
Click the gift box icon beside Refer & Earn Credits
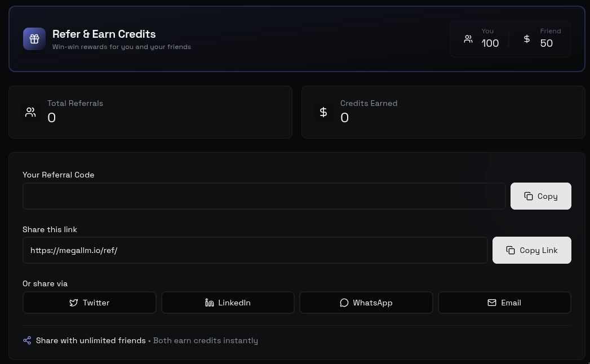tap(34, 39)
